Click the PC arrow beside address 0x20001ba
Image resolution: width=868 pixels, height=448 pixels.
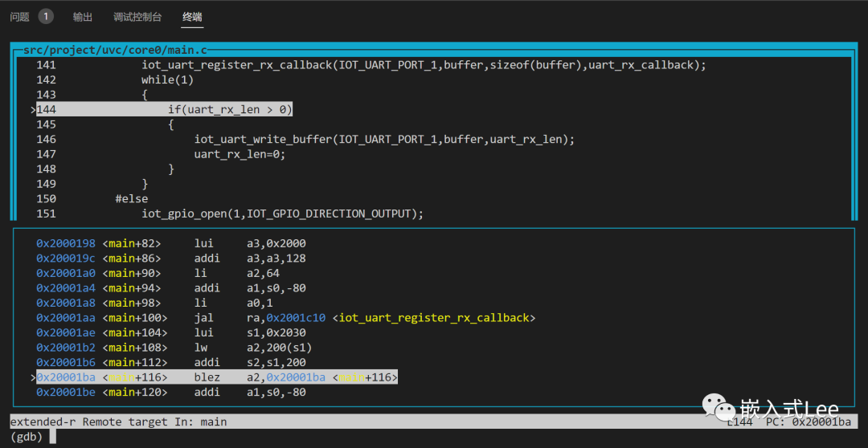pyautogui.click(x=33, y=377)
